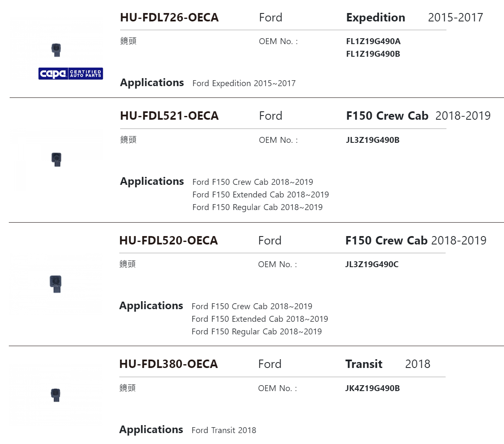Click the Expedition model heading
This screenshot has width=504, height=444.
375,18
